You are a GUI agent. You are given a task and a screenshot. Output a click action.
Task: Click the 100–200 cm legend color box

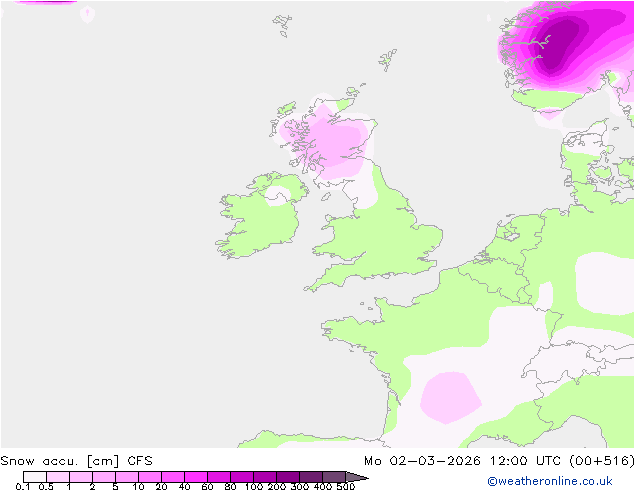(x=265, y=477)
